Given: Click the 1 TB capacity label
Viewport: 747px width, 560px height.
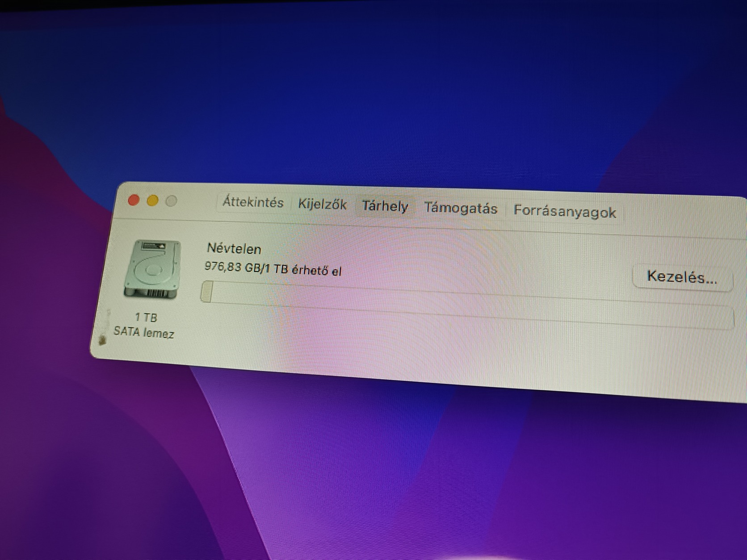Looking at the screenshot, I should [146, 318].
